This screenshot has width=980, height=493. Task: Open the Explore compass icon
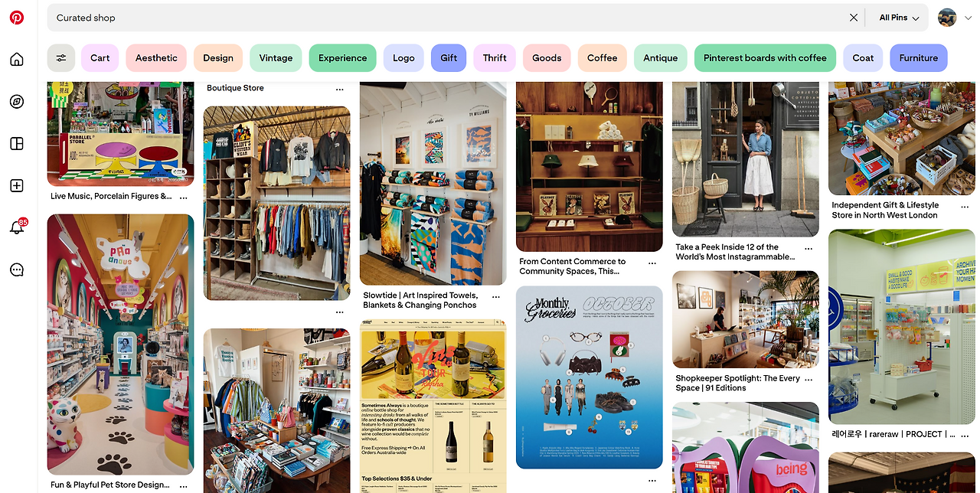pos(17,102)
